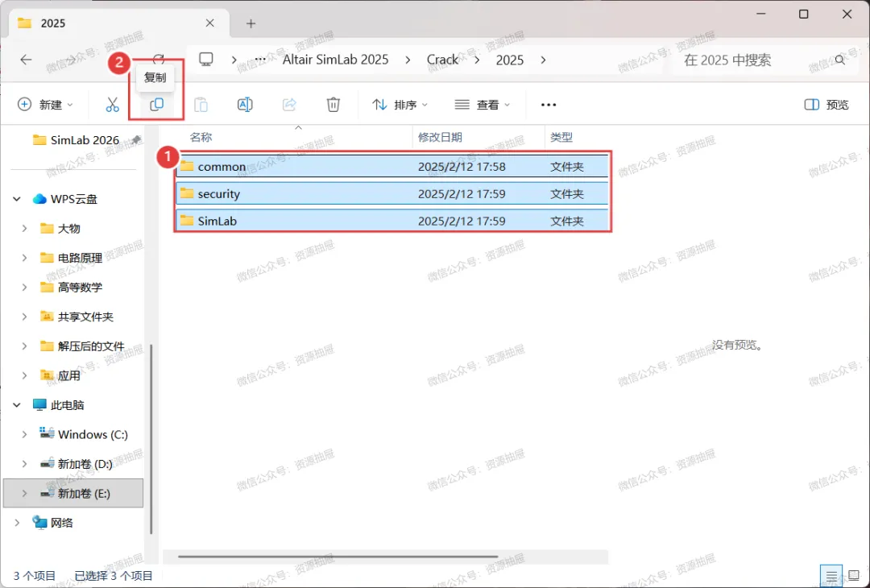Sort by 修改日期 column header
Image resolution: width=870 pixels, height=588 pixels.
(x=440, y=137)
